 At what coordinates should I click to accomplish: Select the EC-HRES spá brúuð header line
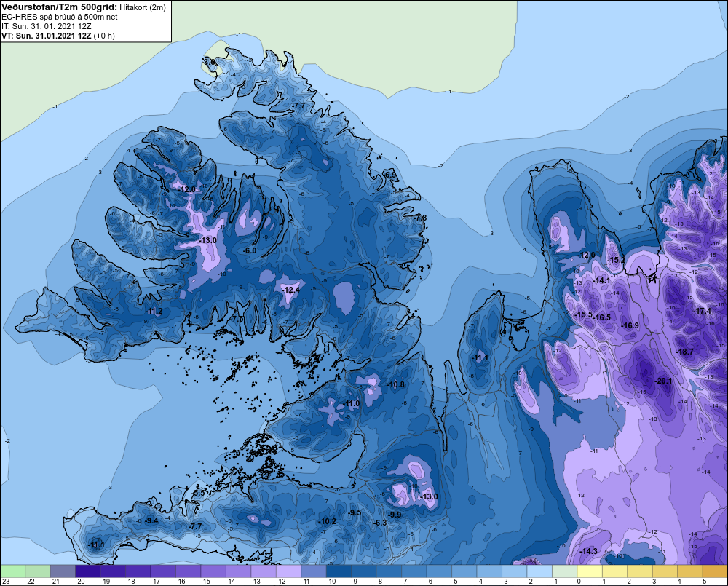(60, 17)
